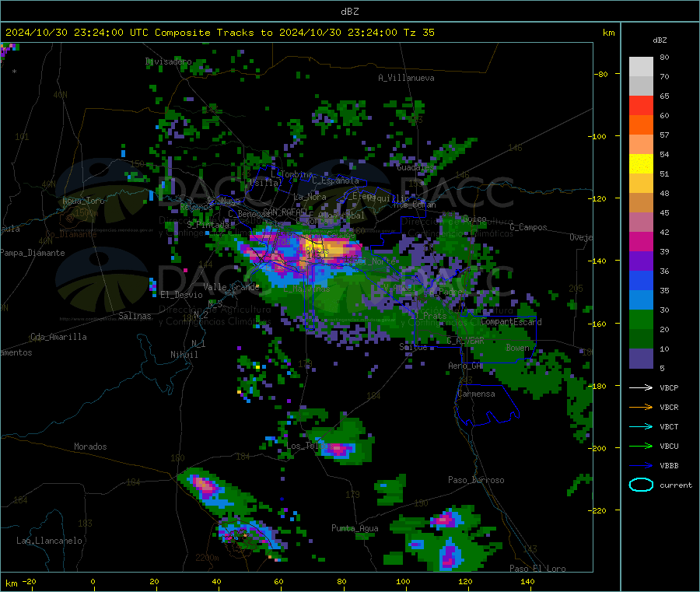Click the Paso_El_Loro place label
Screen dimensions: 700x592
537,569
